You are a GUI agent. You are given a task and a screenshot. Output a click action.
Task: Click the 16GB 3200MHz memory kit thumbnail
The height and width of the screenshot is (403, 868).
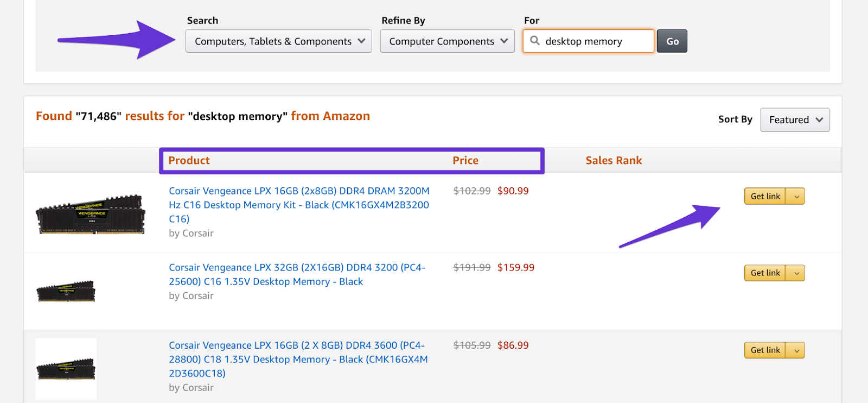pyautogui.click(x=91, y=214)
